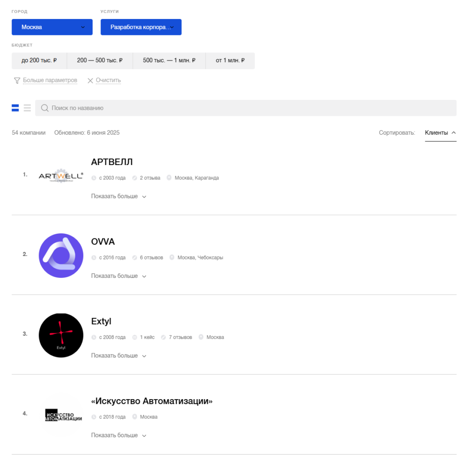Open Больше параметров filter link

[x=50, y=80]
